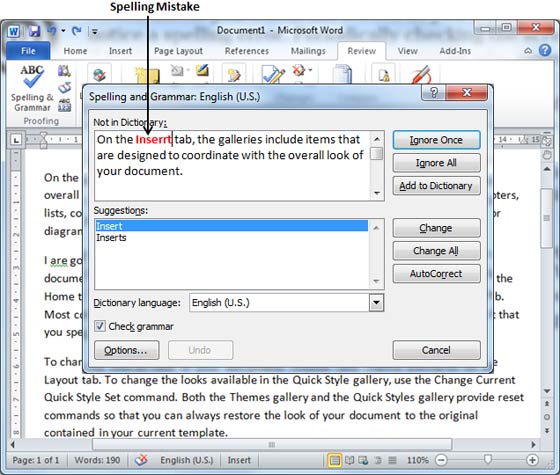Switch to the Home ribbon tab
Screen dimensions: 560x475
(x=75, y=51)
